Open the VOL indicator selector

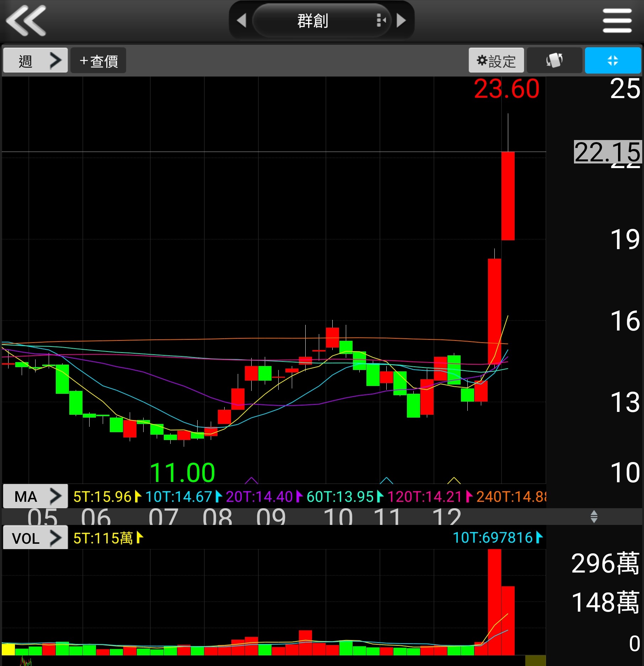point(35,538)
